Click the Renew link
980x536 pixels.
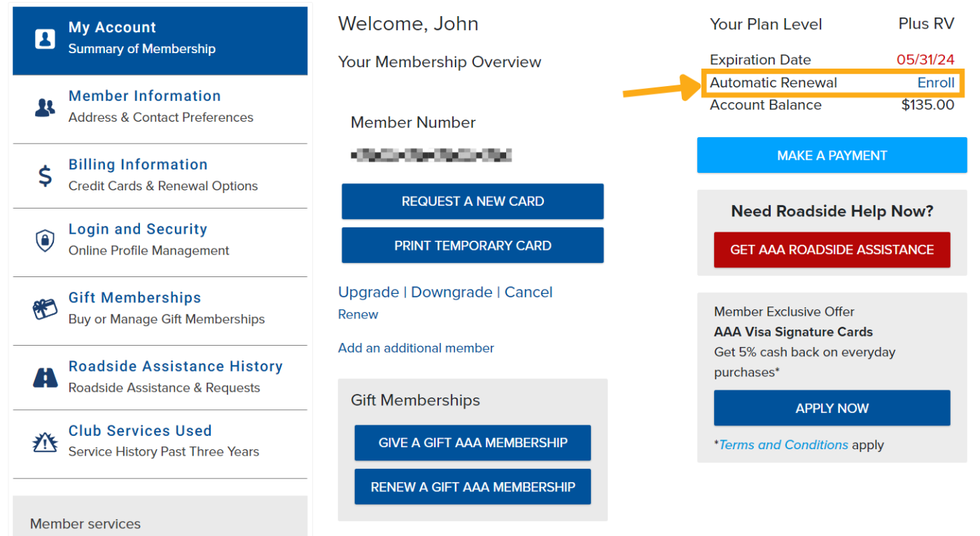[x=358, y=314]
